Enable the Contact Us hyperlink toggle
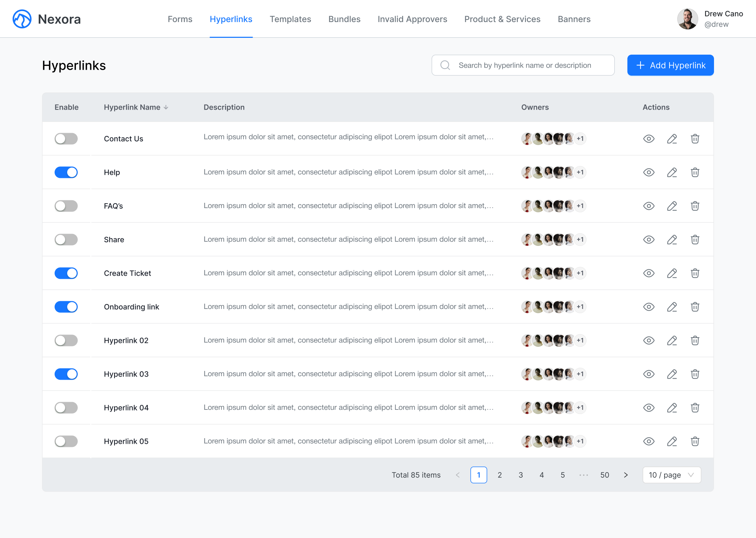Viewport: 756px width, 538px height. coord(66,139)
